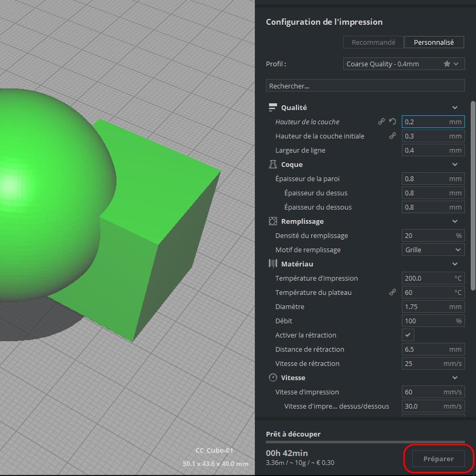
Task: Click the Matériau category icon
Action: pos(273,263)
